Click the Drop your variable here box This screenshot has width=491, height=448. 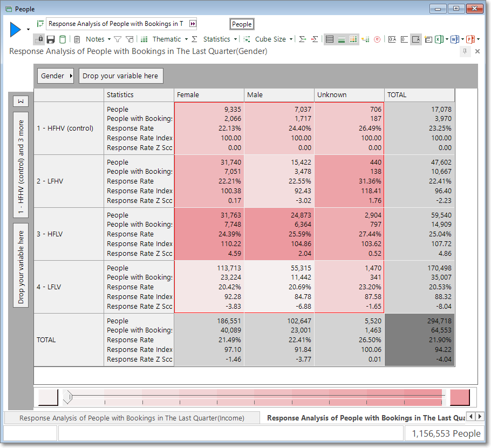(121, 76)
